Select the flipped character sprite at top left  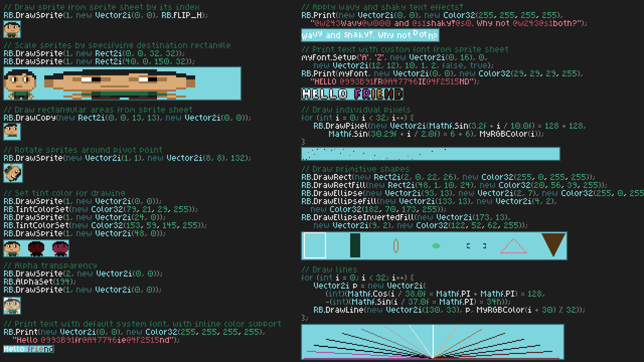(x=12, y=29)
